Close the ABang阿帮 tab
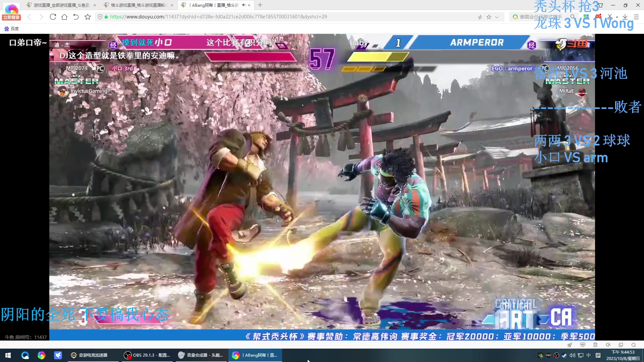The width and height of the screenshot is (644, 362). point(249,5)
